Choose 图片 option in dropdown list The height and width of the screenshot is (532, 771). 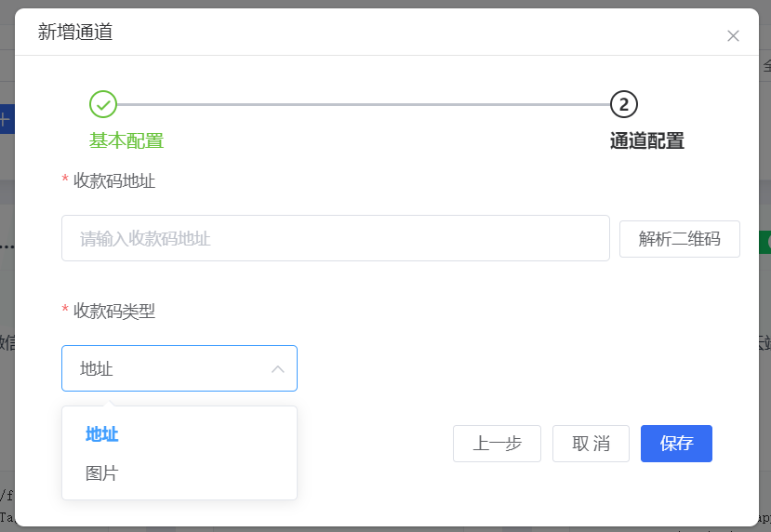102,473
